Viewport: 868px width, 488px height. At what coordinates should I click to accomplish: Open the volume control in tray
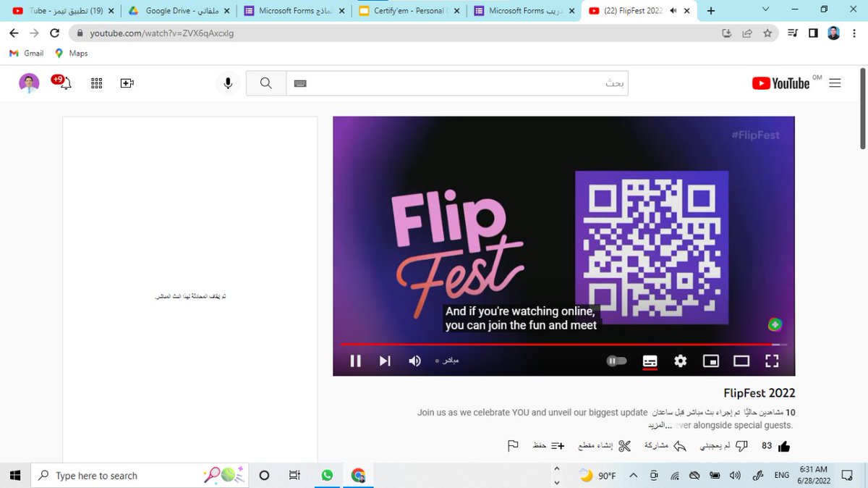click(x=736, y=476)
